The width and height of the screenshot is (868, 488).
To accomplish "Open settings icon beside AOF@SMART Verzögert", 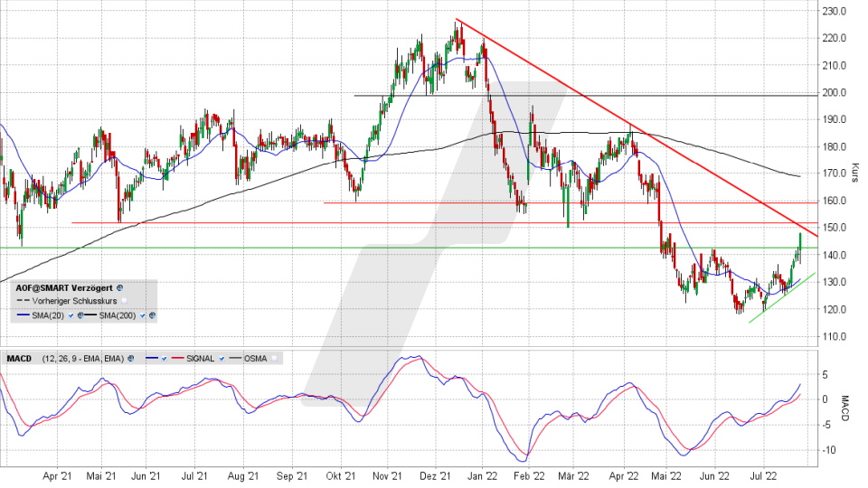I will tap(119, 287).
